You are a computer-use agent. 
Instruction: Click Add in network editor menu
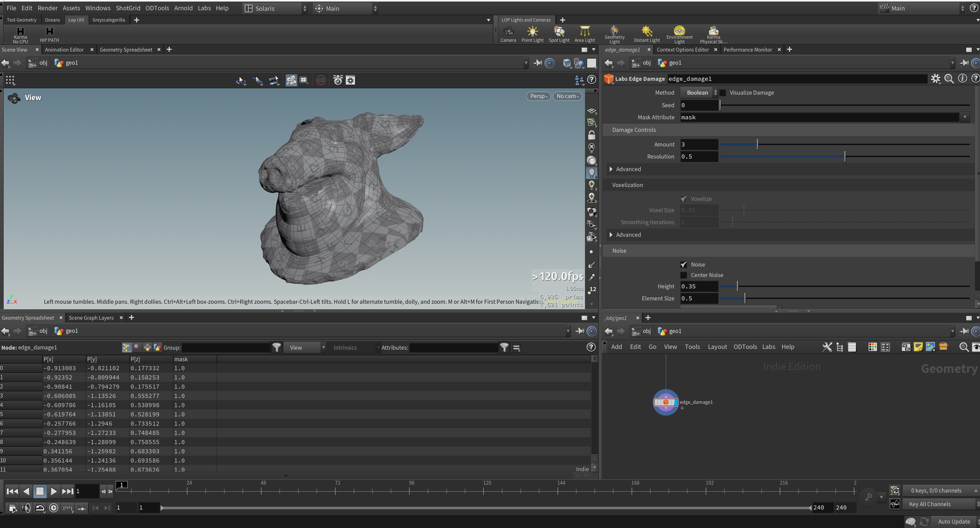pos(616,347)
